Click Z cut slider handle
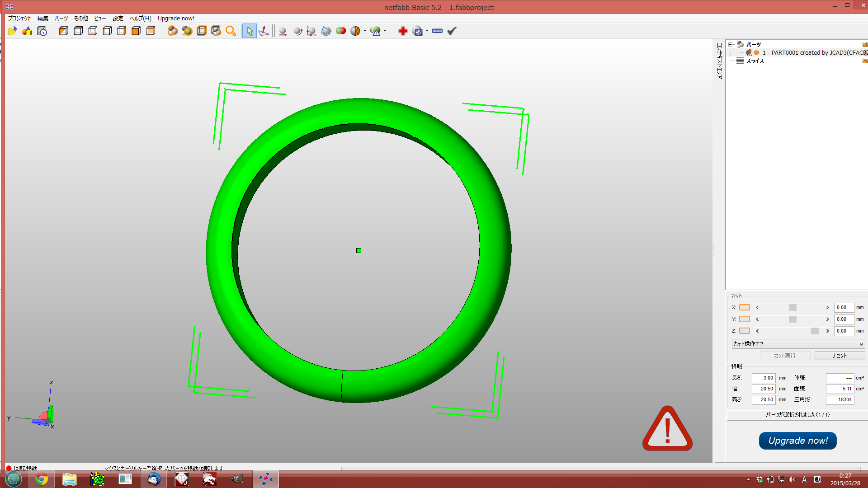Viewport: 868px width, 488px height. point(815,331)
